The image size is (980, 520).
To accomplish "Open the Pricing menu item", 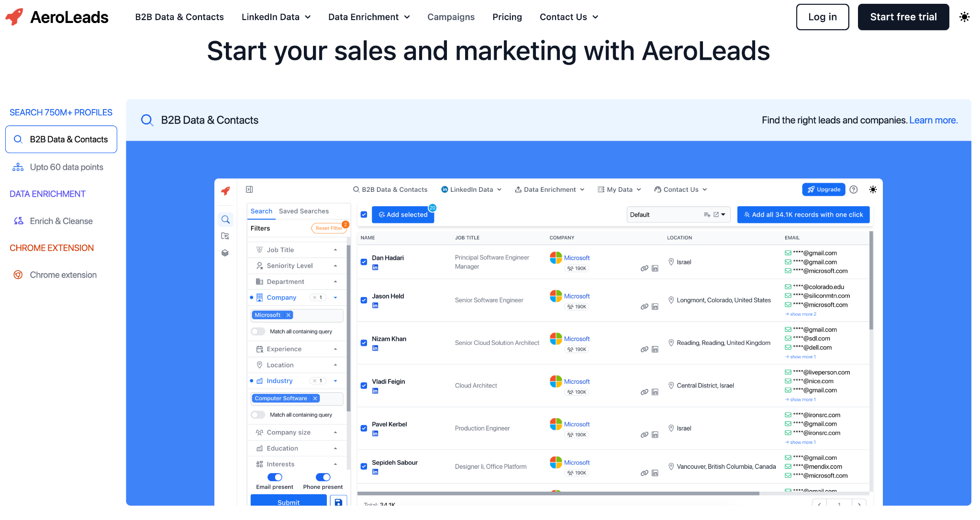I will pyautogui.click(x=507, y=17).
